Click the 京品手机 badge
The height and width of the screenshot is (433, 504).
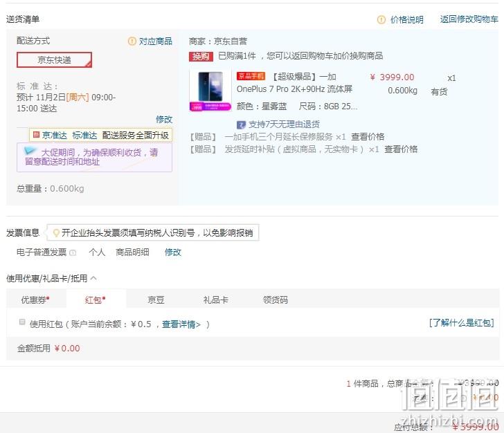pos(251,76)
